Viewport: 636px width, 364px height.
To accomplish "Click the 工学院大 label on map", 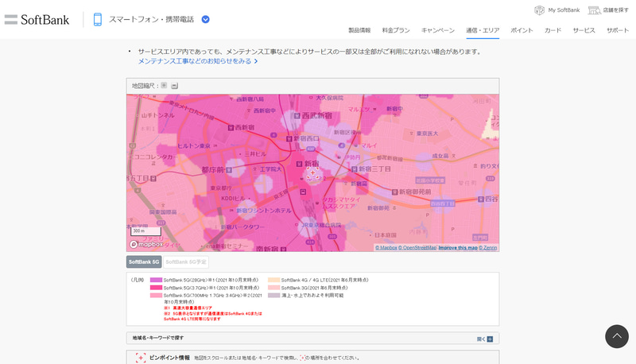I will click(270, 168).
